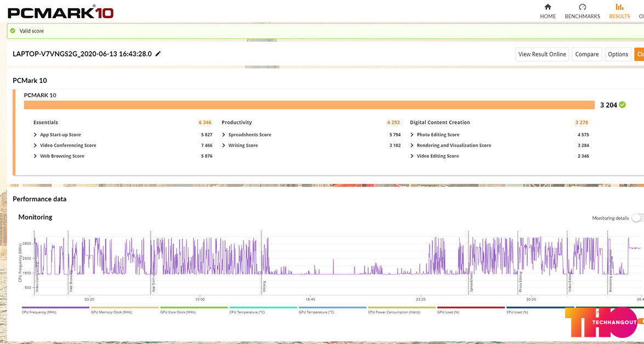Image resolution: width=644 pixels, height=344 pixels.
Task: Click the Performance data heading
Action: 39,199
